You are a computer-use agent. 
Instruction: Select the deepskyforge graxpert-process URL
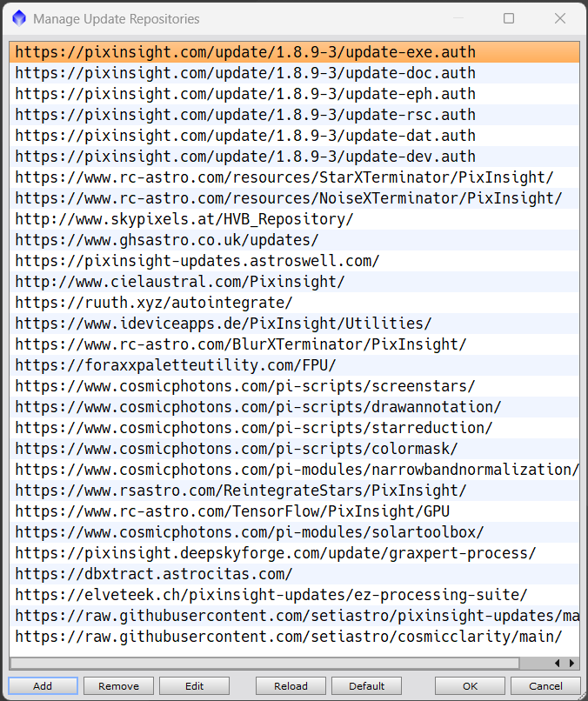pyautogui.click(x=294, y=553)
